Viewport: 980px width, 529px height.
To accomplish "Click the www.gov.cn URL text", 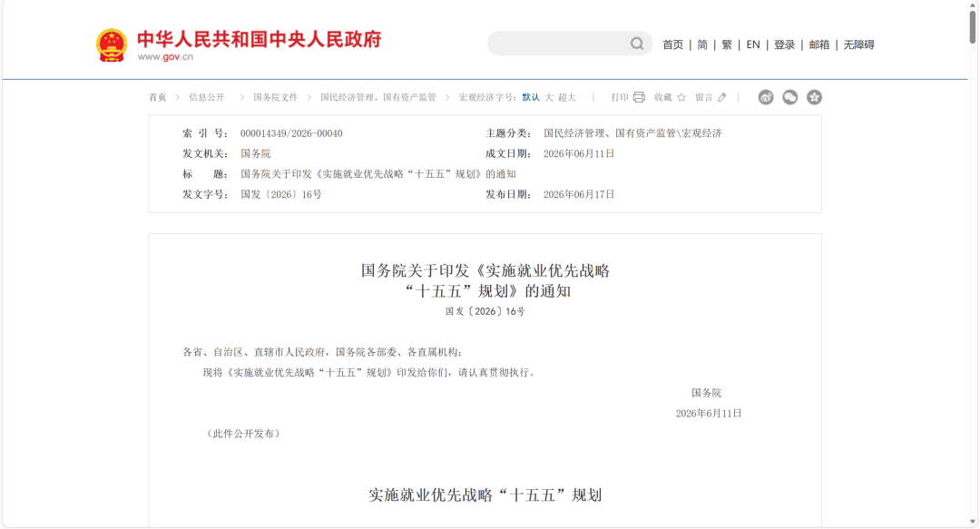I will pos(165,56).
